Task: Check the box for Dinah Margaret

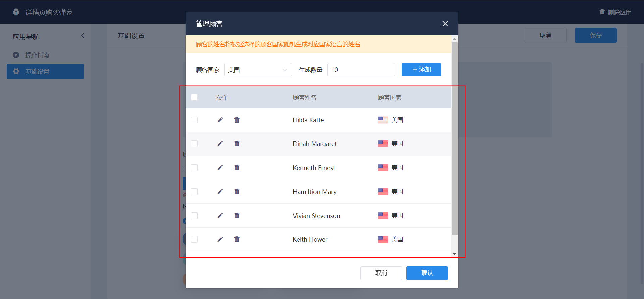Action: click(x=194, y=144)
